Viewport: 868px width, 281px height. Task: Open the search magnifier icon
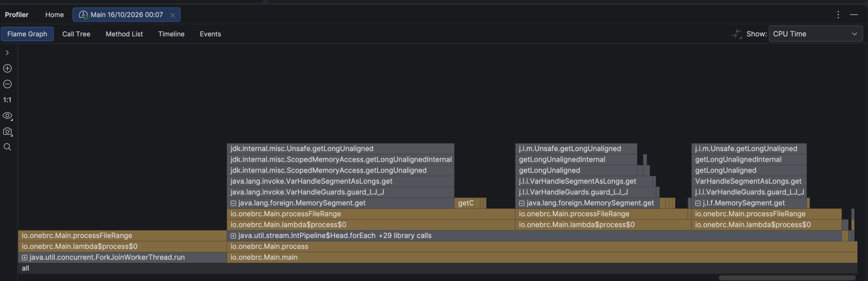[7, 147]
